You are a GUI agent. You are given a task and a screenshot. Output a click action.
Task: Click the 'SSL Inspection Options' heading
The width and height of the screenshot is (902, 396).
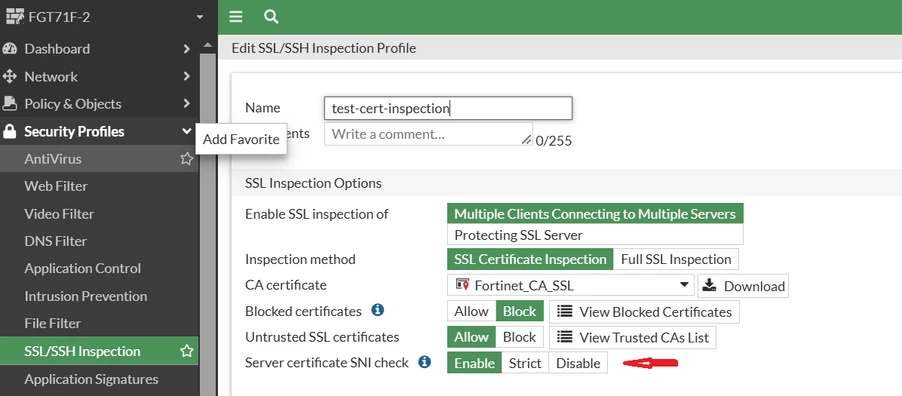click(x=314, y=183)
